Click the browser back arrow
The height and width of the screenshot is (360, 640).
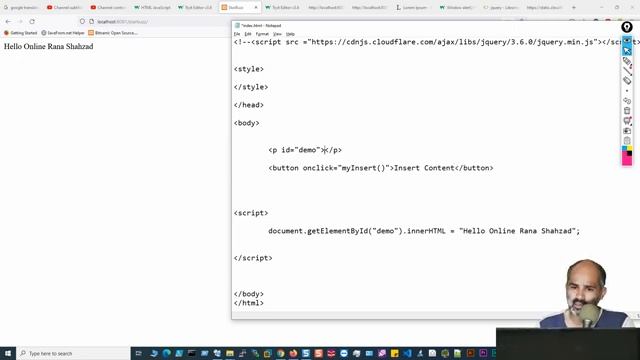point(8,21)
